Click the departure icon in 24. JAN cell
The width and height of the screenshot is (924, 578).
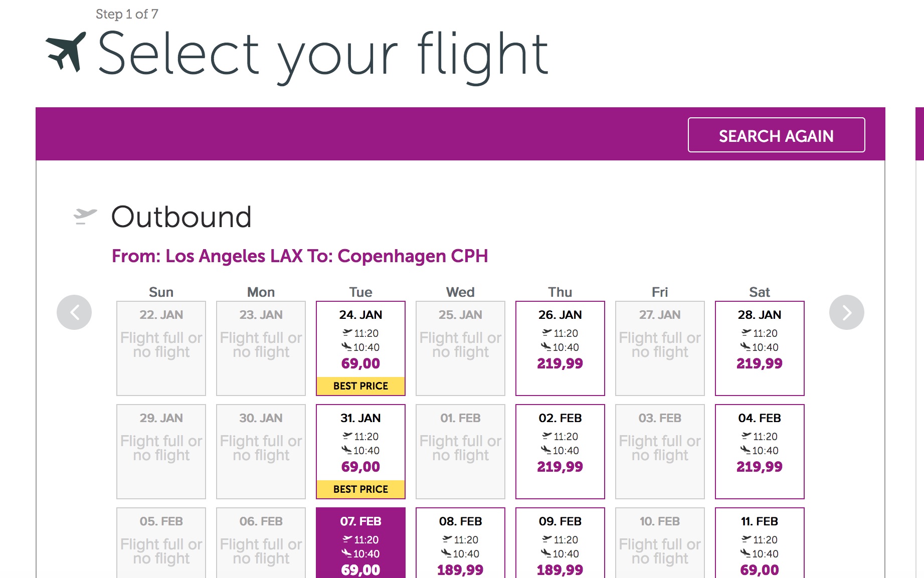click(x=347, y=332)
